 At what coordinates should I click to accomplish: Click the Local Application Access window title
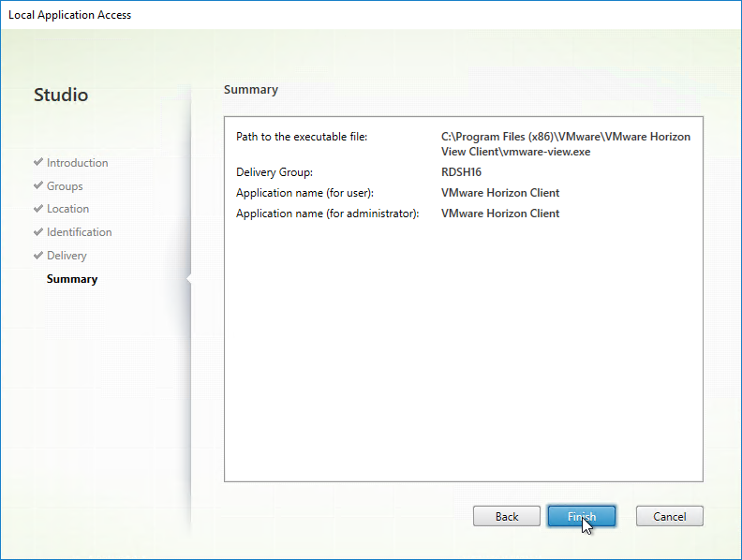point(69,15)
